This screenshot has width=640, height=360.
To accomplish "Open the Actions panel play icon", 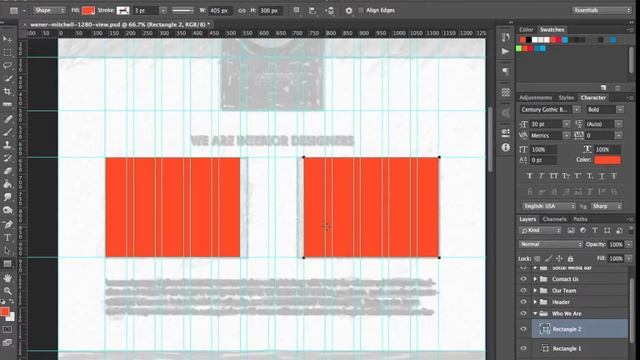I will coord(506,51).
